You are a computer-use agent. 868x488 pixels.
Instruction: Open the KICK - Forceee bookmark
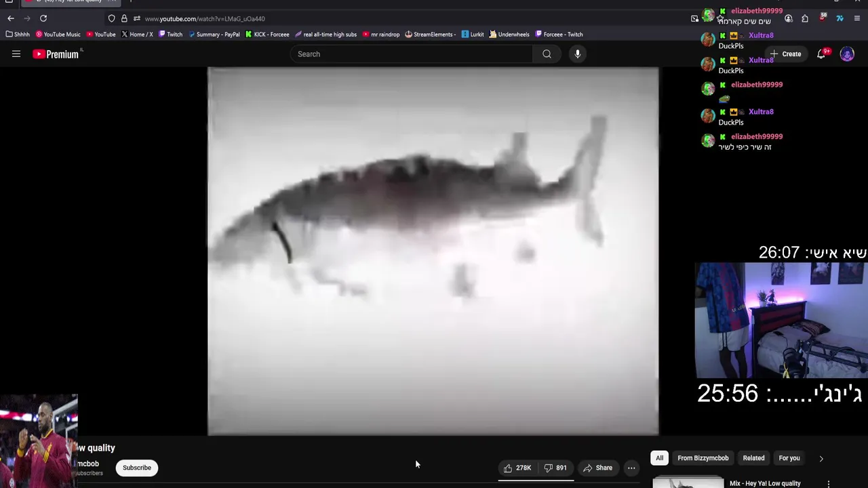tap(267, 35)
